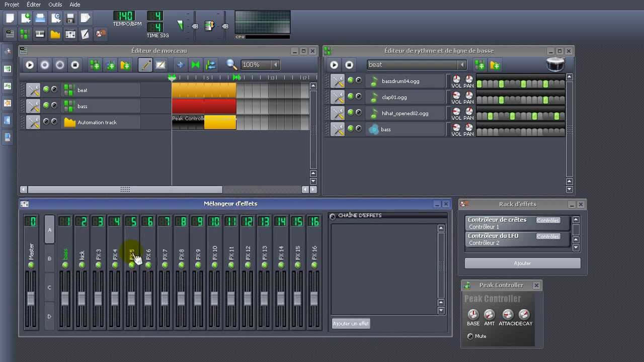The width and height of the screenshot is (644, 362).
Task: Open the Piano Roll editor from the toolbar
Action: (40, 34)
